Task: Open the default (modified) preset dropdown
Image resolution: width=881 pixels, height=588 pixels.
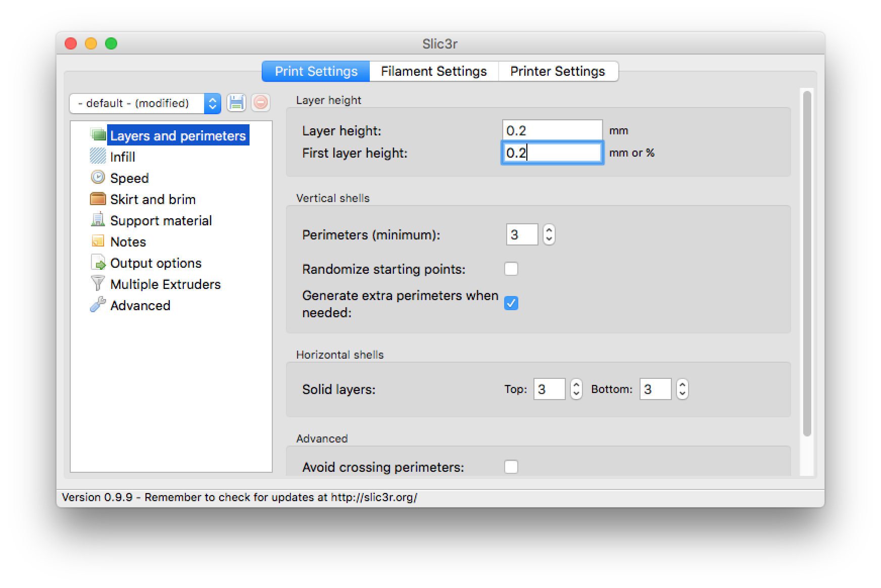Action: (x=145, y=103)
